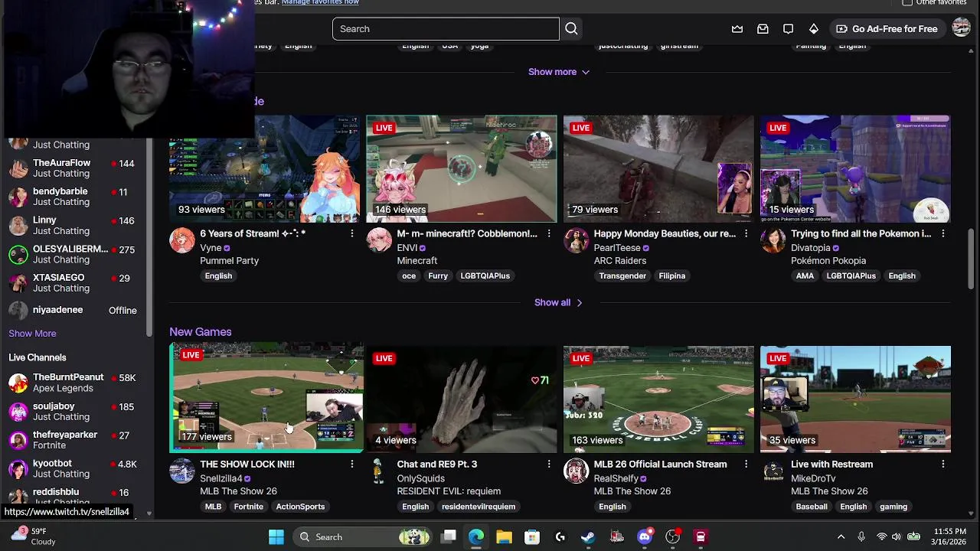The height and width of the screenshot is (551, 980).
Task: Check the Other favorites folder box
Action: click(908, 3)
